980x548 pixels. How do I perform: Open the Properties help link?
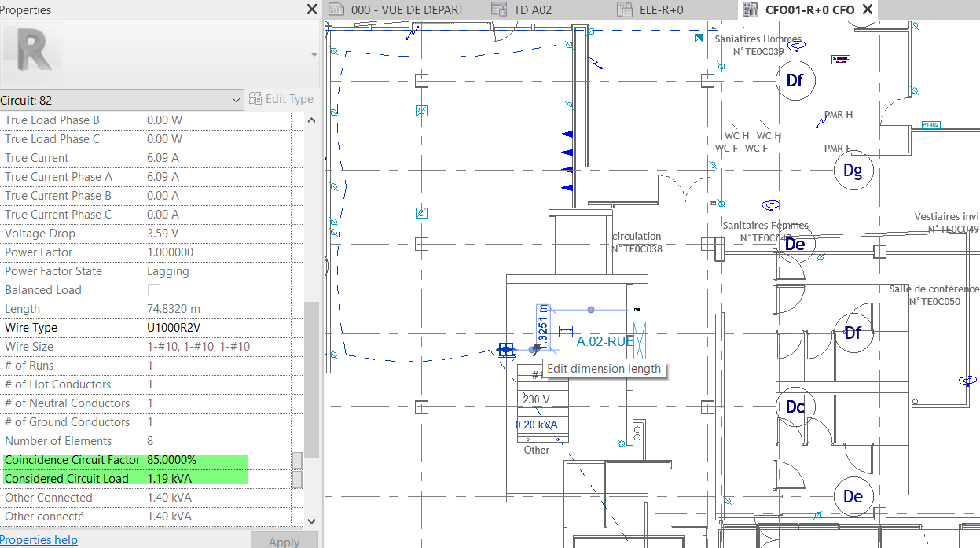tap(39, 539)
